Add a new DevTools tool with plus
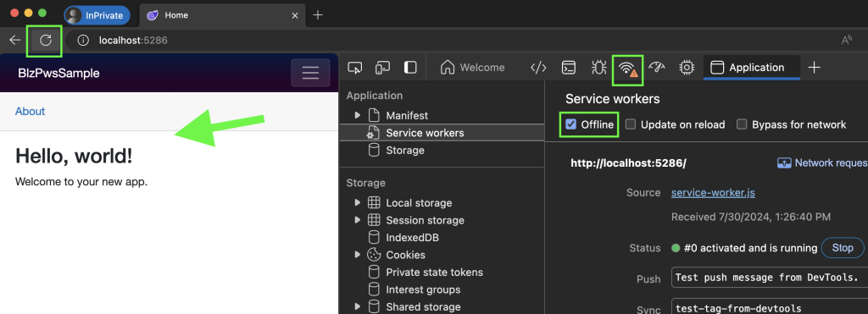Viewport: 868px width, 314px height. click(814, 68)
